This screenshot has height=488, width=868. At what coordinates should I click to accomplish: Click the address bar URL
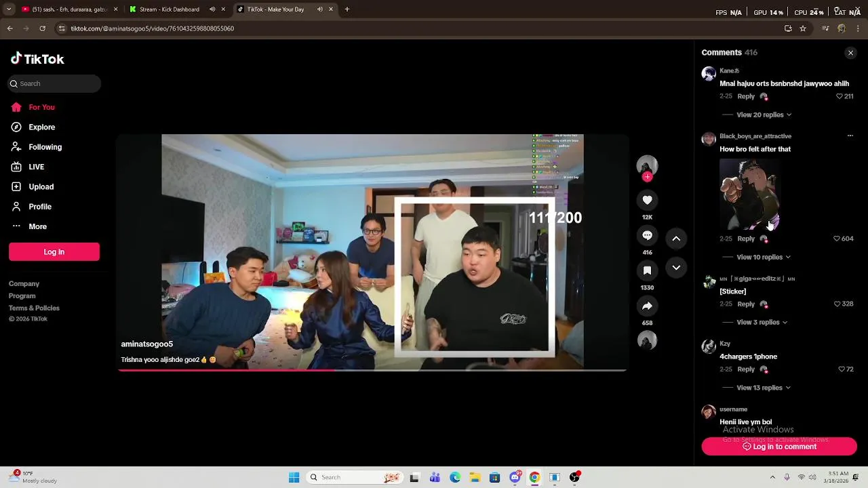(x=153, y=28)
